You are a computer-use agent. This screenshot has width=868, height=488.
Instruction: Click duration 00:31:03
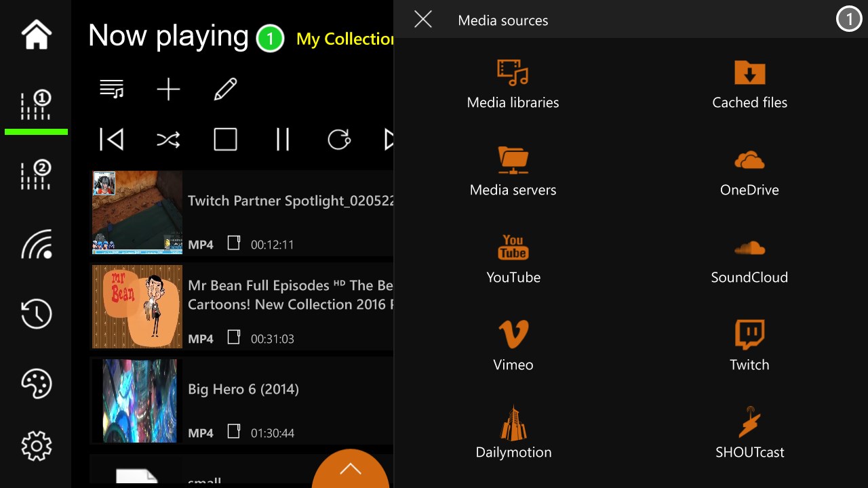coord(272,339)
